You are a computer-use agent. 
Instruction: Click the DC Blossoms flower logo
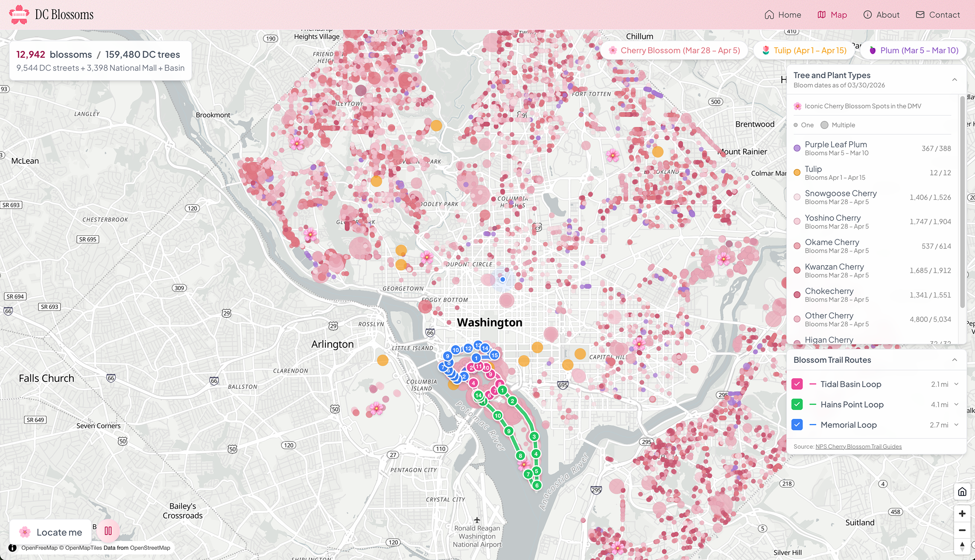[x=19, y=15]
